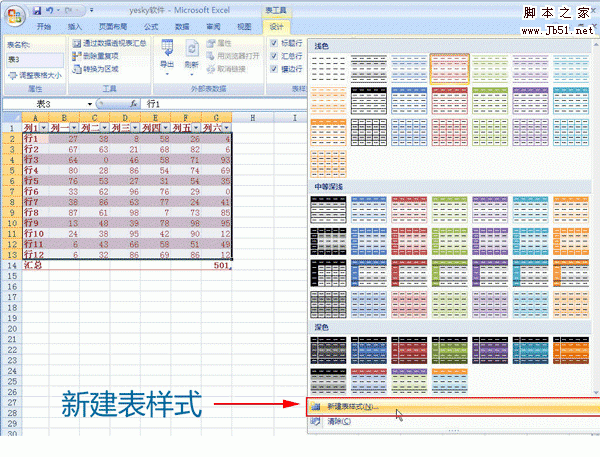This screenshot has height=457, width=600.
Task: Open the 列一 column filter dropdown
Action: click(x=74, y=127)
